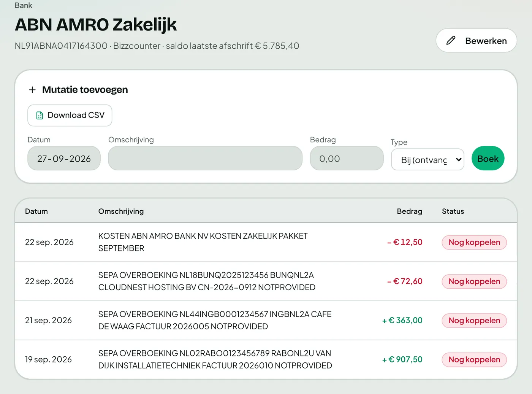Select the date 21 sep. 2026

coord(48,321)
